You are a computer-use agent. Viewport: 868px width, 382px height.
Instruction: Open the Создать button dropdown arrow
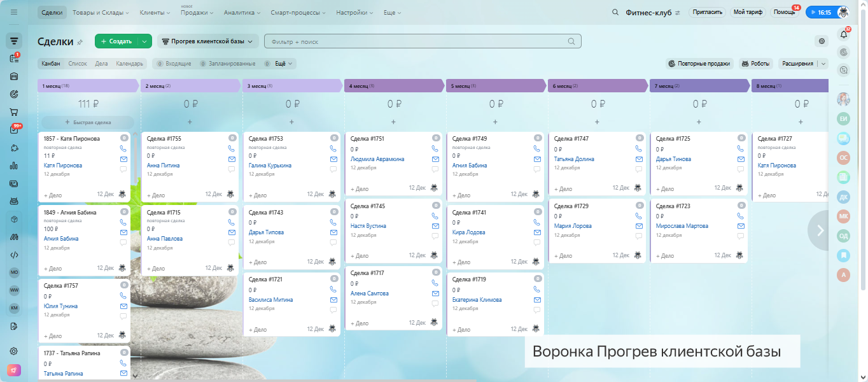point(145,41)
